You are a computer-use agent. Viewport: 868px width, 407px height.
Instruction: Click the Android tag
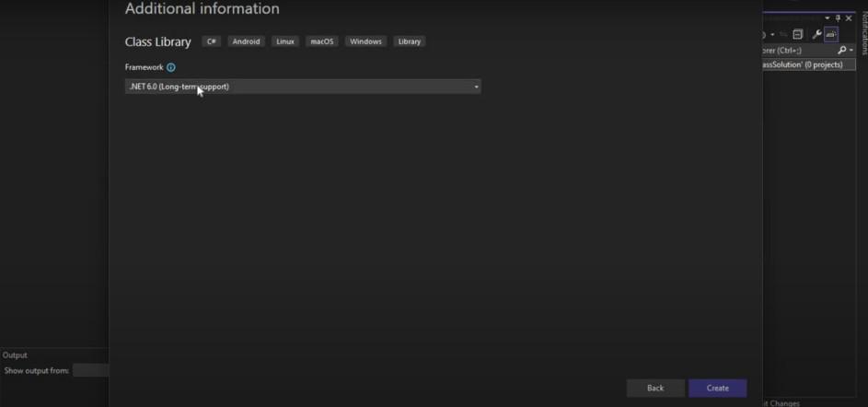(x=246, y=41)
